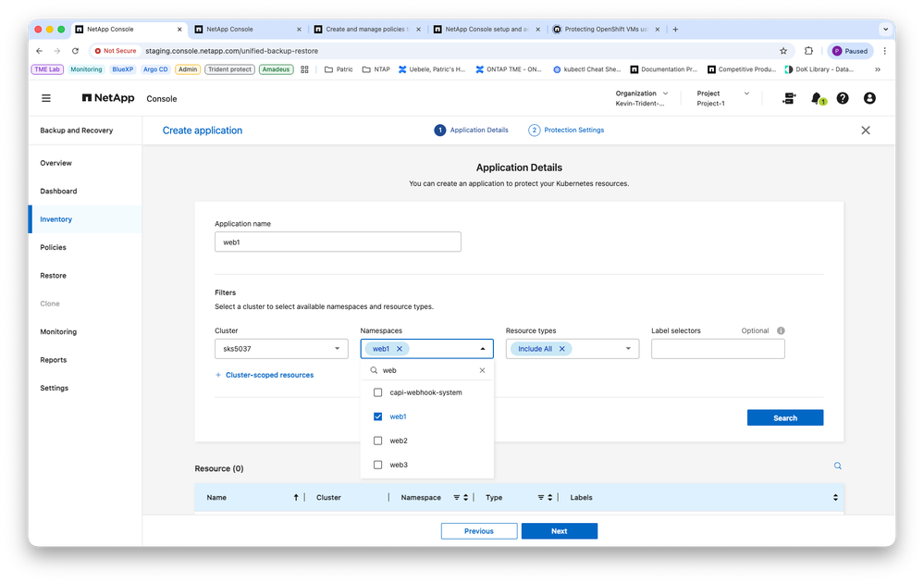Open the help question mark icon
Image resolution: width=924 pixels, height=584 pixels.
point(843,98)
